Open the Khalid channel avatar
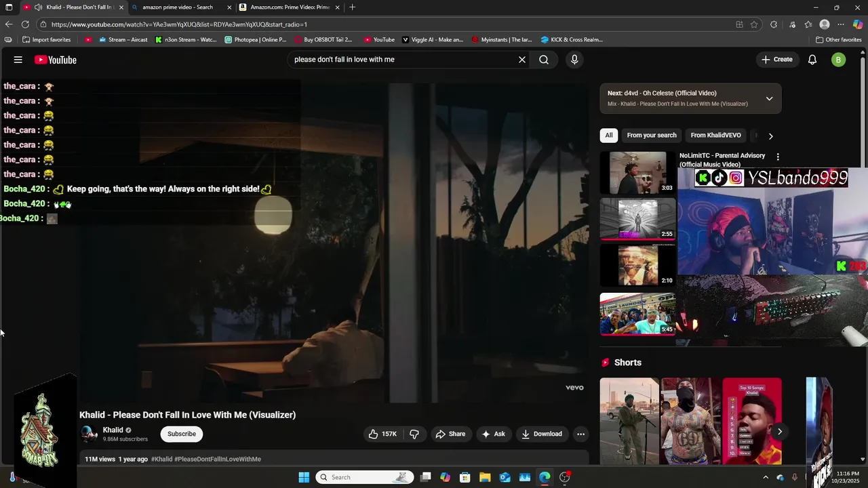Screen dimensions: 868x488 [x=89, y=434]
